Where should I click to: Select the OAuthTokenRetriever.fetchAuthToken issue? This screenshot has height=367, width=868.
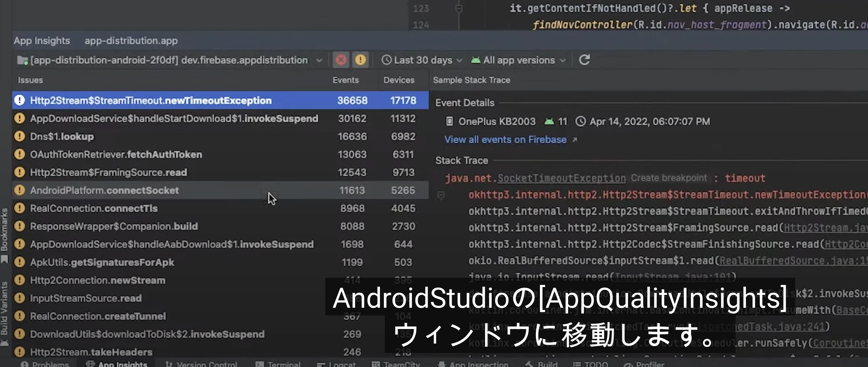click(x=220, y=154)
